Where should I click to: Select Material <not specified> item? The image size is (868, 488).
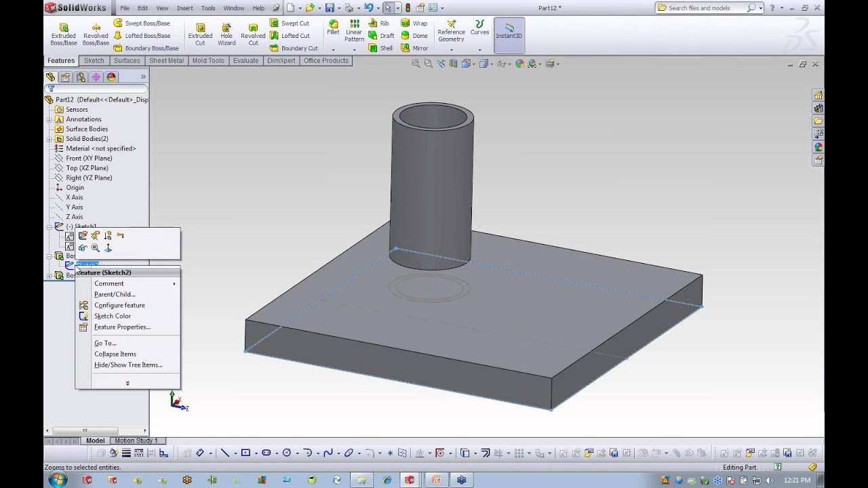pos(100,148)
